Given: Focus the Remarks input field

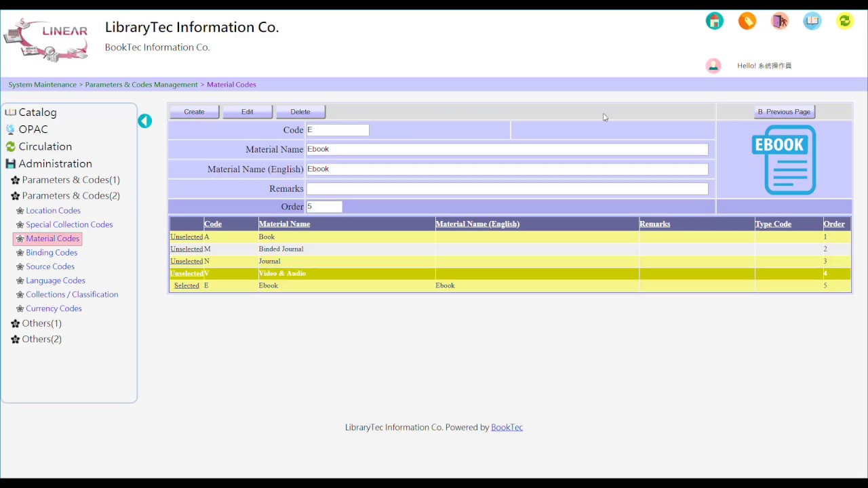Looking at the screenshot, I should 507,188.
